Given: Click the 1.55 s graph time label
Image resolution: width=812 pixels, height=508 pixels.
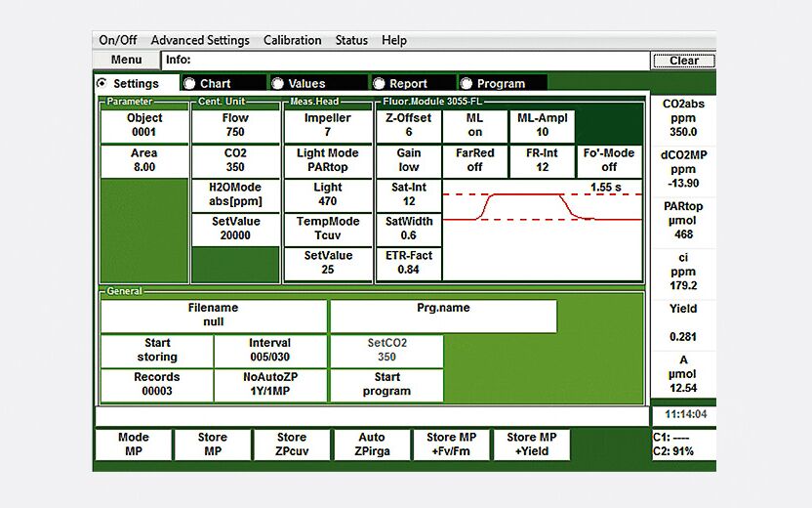Looking at the screenshot, I should [x=606, y=188].
